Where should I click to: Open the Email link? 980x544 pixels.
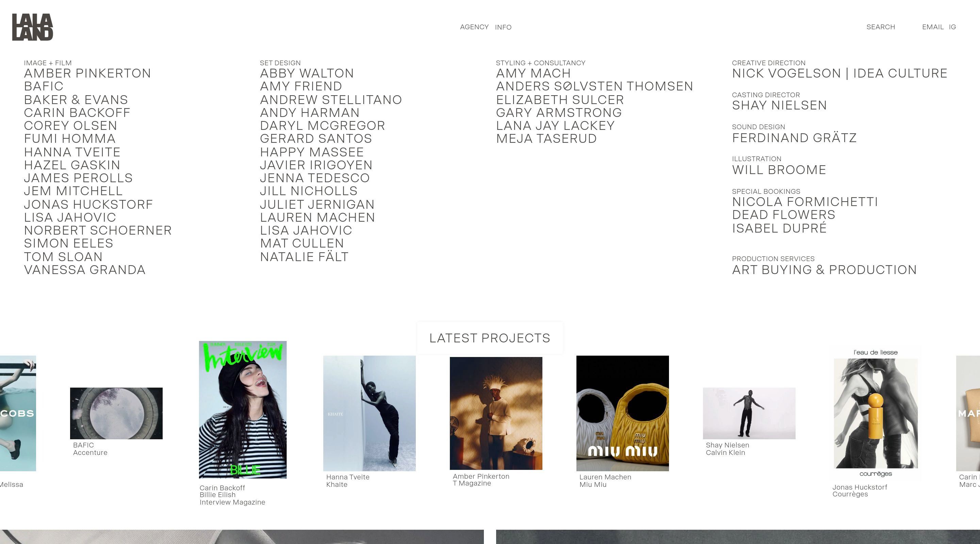(932, 27)
